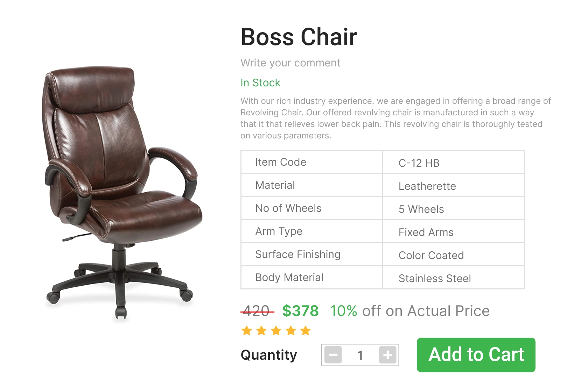This screenshot has width=588, height=388.
Task: Click the Stainless Steel cell
Action: [x=454, y=278]
